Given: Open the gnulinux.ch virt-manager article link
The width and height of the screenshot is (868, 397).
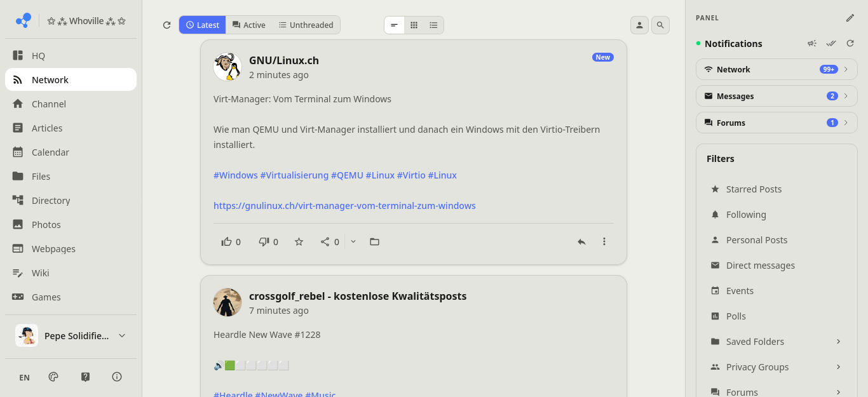Looking at the screenshot, I should click(x=344, y=206).
